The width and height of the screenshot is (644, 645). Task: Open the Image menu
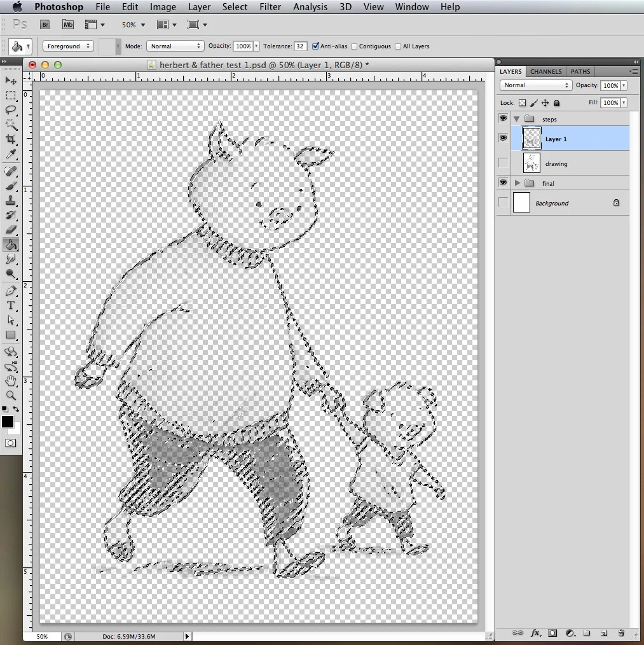[x=163, y=7]
